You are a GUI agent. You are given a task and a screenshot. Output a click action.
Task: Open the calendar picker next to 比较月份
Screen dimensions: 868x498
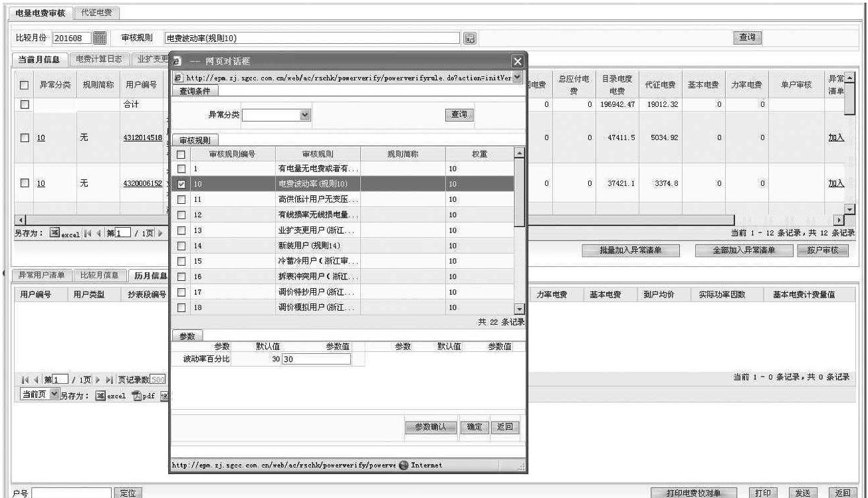pyautogui.click(x=99, y=39)
